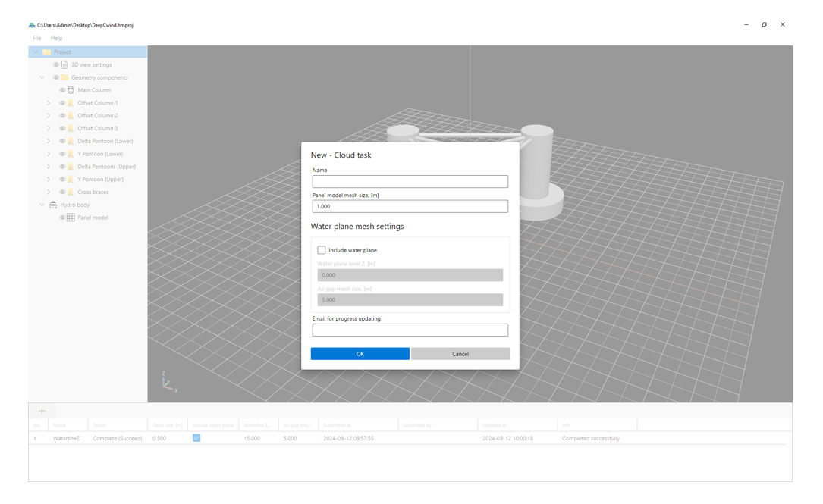
Task: Open the Help menu
Action: click(56, 39)
